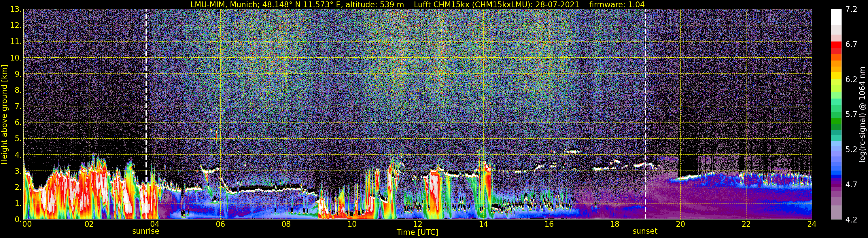The height and width of the screenshot is (238, 868).
Task: Click the red segment of the colorbar
Action: point(836,44)
